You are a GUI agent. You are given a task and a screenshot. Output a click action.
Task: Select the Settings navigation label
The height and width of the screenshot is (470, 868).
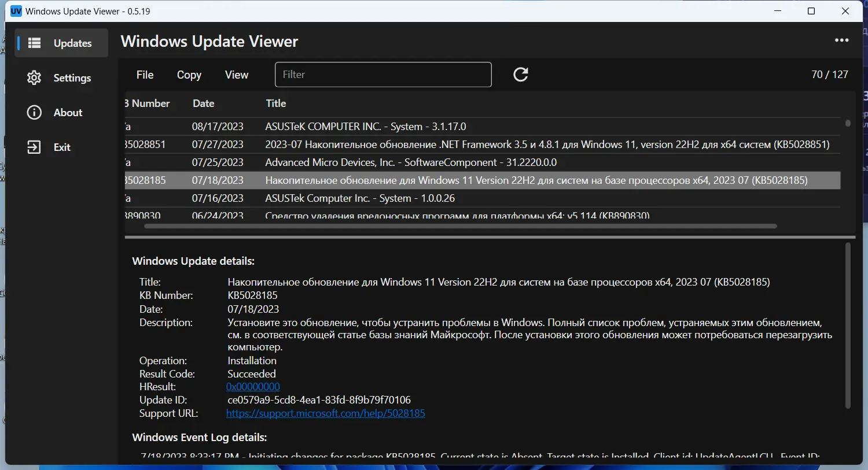point(72,78)
